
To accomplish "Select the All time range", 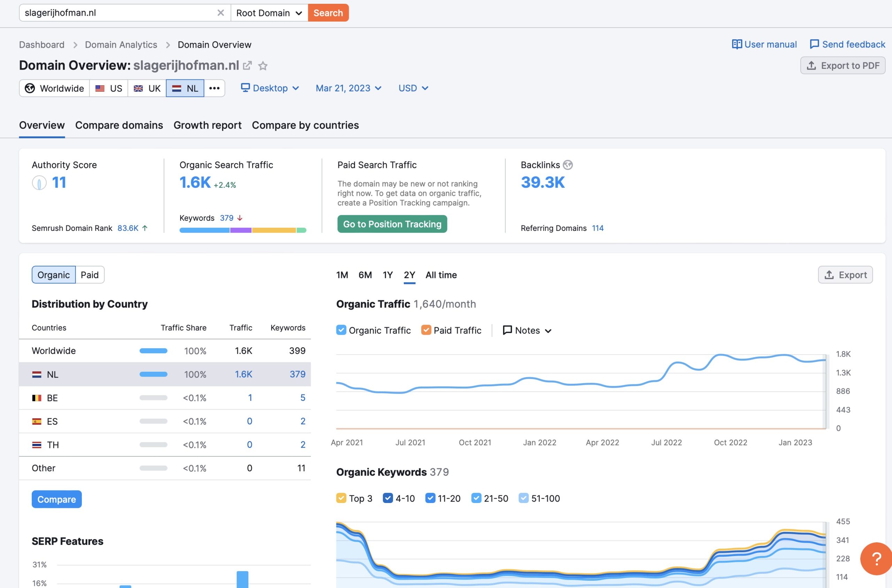I will 441,275.
